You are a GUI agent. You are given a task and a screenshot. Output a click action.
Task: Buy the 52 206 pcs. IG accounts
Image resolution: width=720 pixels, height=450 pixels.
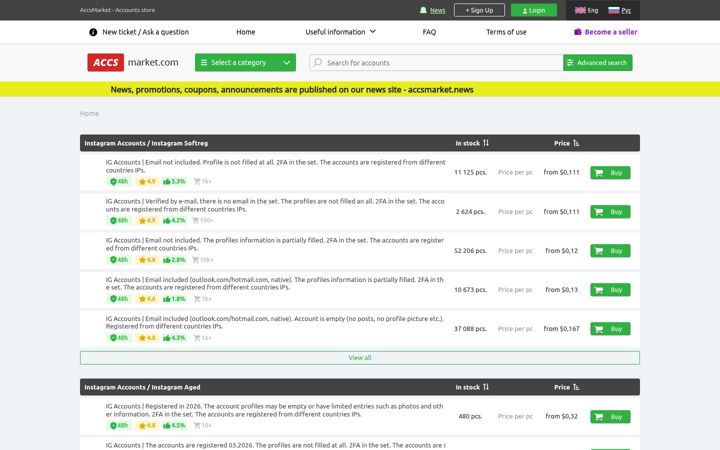point(610,251)
